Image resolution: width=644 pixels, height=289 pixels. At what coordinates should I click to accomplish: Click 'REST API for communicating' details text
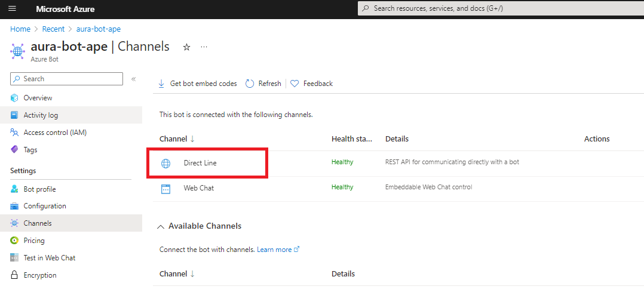coord(452,162)
